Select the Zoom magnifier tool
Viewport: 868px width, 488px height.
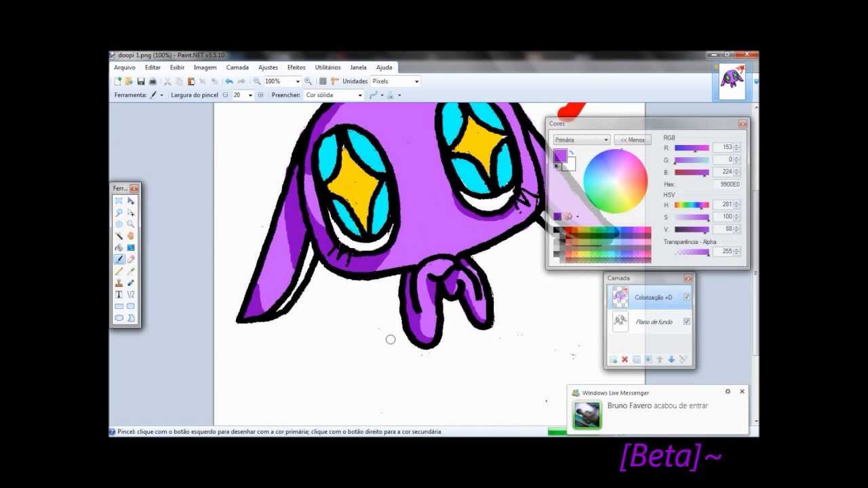click(x=131, y=224)
